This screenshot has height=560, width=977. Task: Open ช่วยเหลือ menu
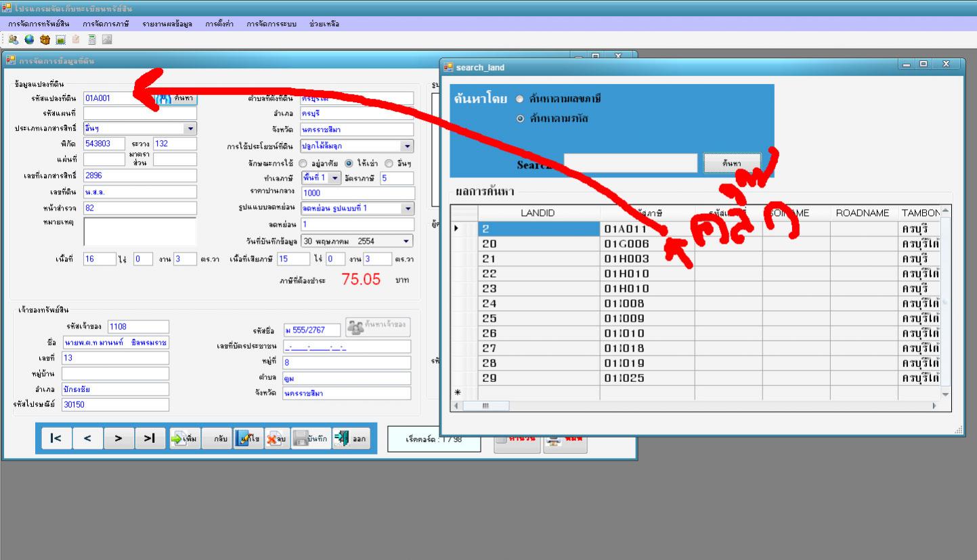[324, 24]
